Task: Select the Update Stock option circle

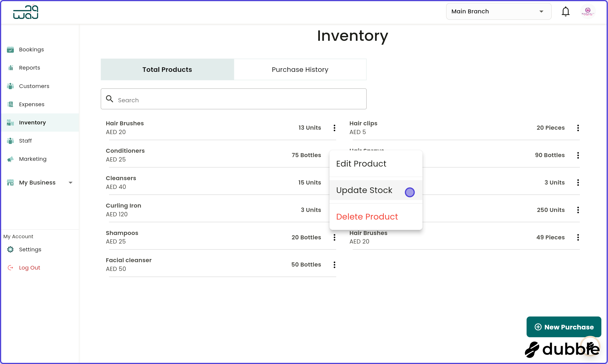Action: pyautogui.click(x=410, y=192)
